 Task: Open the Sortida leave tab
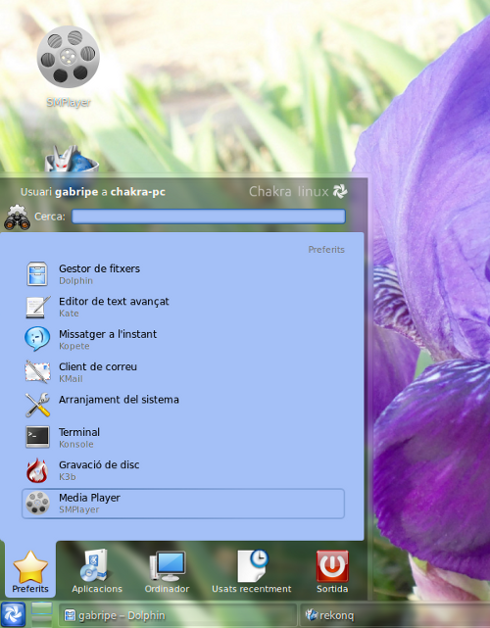pyautogui.click(x=332, y=572)
